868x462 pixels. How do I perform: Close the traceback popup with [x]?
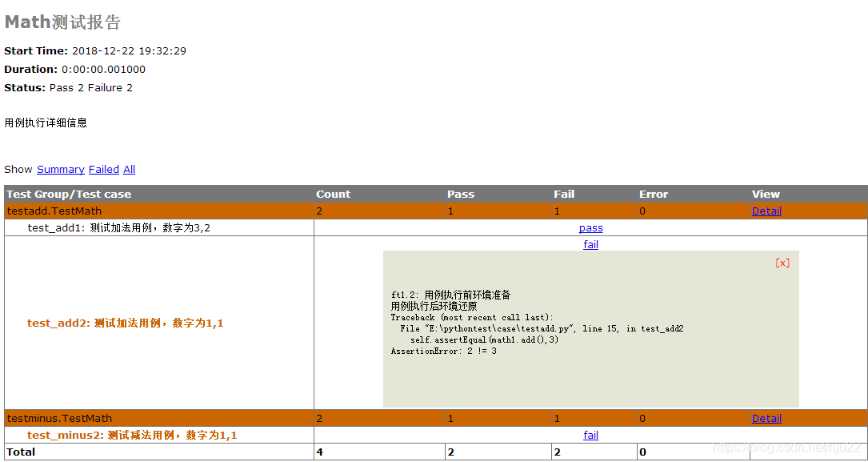click(x=782, y=263)
